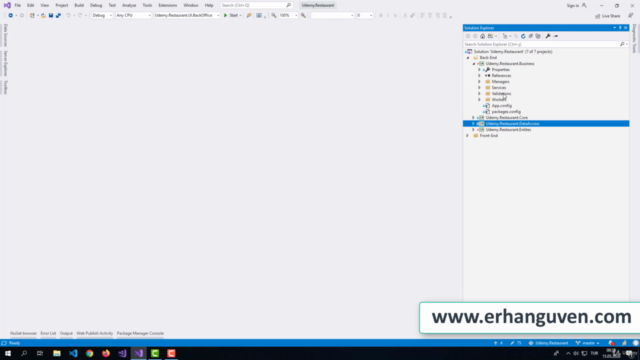The width and height of the screenshot is (640, 360).
Task: Collapse the Back-End solution folder
Action: [468, 58]
